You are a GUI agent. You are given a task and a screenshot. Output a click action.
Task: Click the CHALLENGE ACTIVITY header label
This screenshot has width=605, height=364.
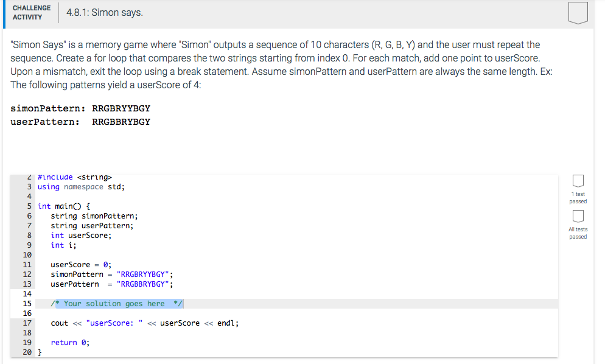click(x=31, y=12)
